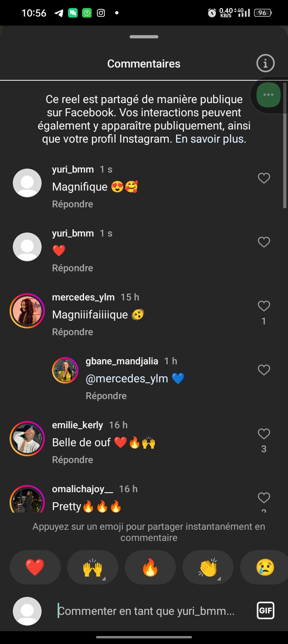Image resolution: width=288 pixels, height=644 pixels.
Task: Tap "En savoir plus" link
Action: (210, 139)
